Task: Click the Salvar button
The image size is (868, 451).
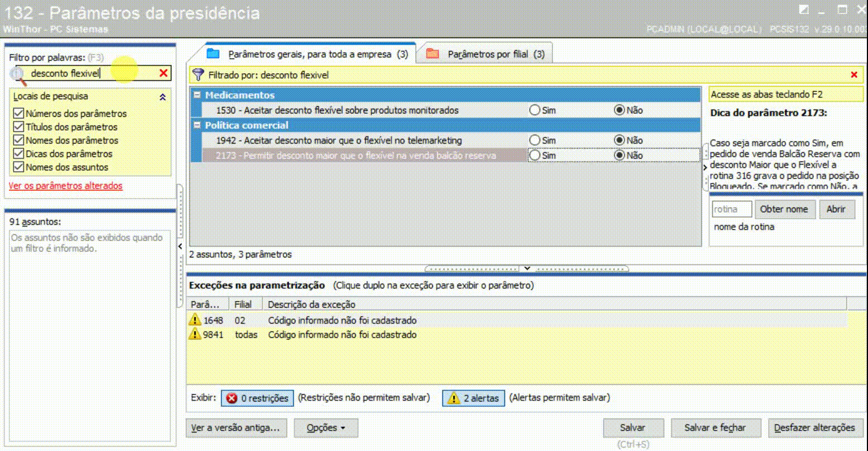Action: pos(633,428)
